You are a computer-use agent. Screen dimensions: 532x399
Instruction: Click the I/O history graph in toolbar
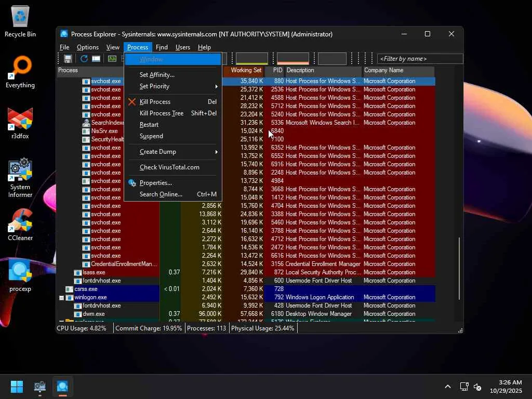coord(332,58)
